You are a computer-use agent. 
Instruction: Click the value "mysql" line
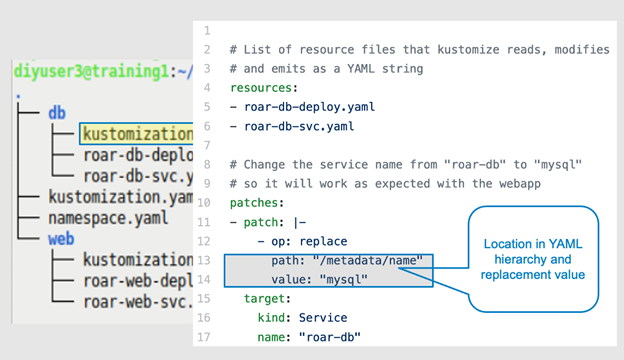coord(319,280)
